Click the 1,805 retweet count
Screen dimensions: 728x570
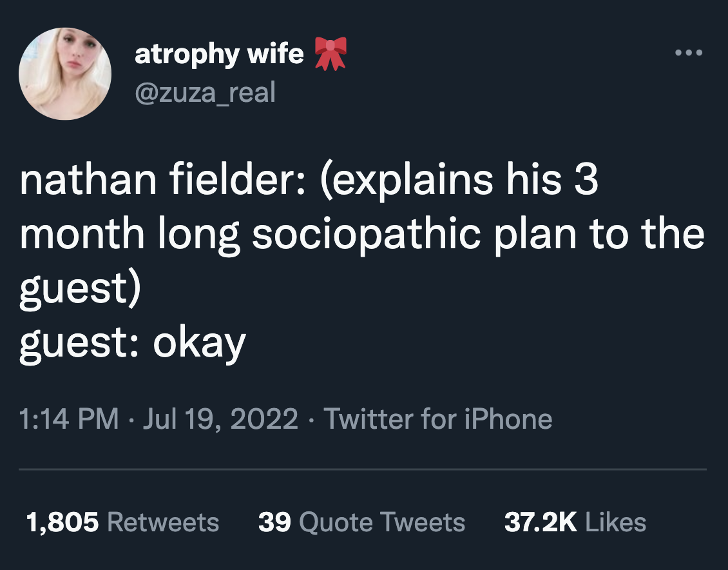(x=62, y=522)
